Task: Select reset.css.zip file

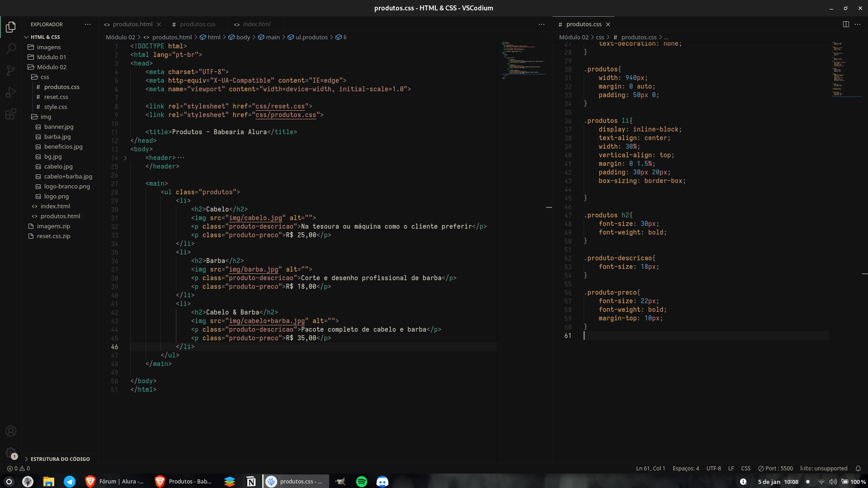Action: tap(53, 236)
